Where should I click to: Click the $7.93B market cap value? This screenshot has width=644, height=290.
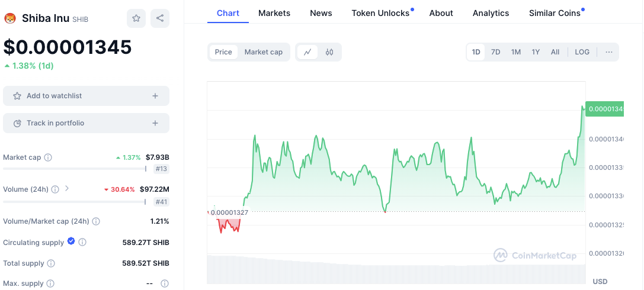click(158, 157)
